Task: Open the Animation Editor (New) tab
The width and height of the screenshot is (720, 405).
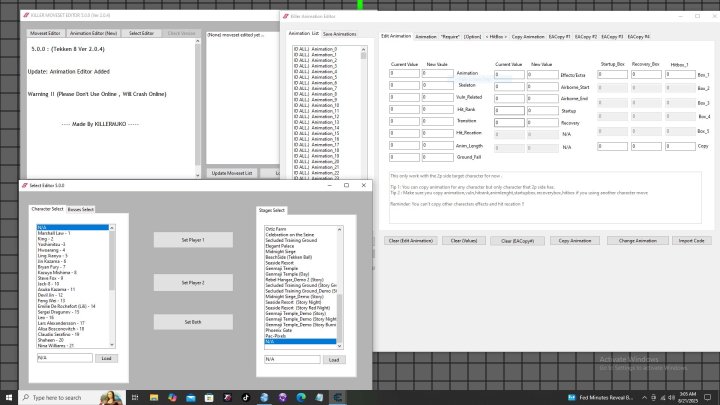Action: 94,33
